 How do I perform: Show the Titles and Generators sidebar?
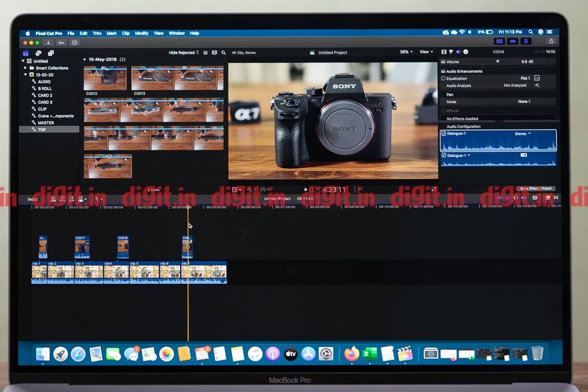click(51, 53)
